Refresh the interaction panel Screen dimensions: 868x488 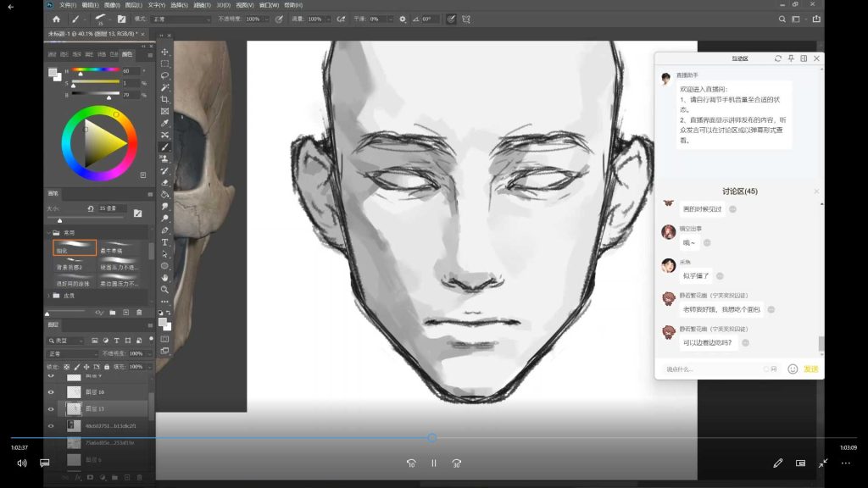coord(778,58)
